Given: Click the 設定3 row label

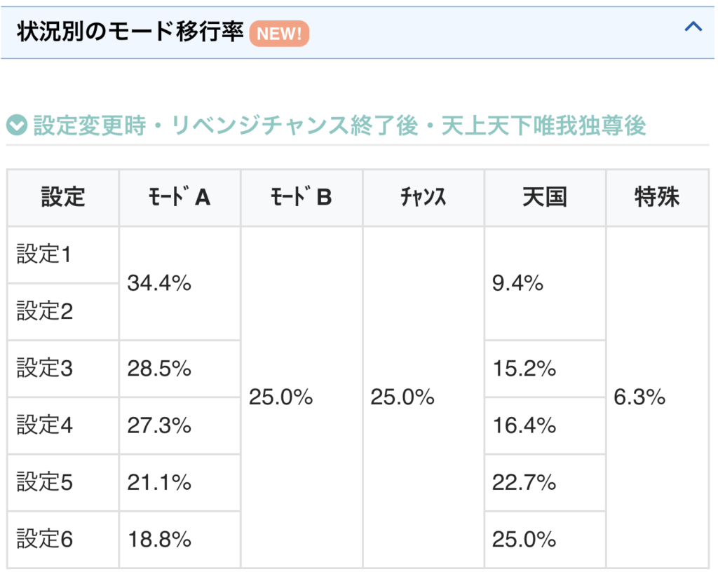Looking at the screenshot, I should pyautogui.click(x=45, y=369).
